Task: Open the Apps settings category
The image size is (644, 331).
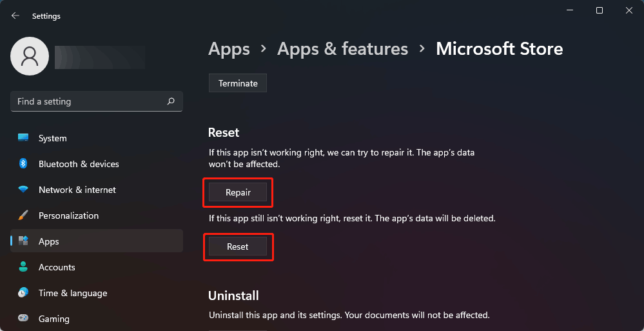Action: point(48,241)
